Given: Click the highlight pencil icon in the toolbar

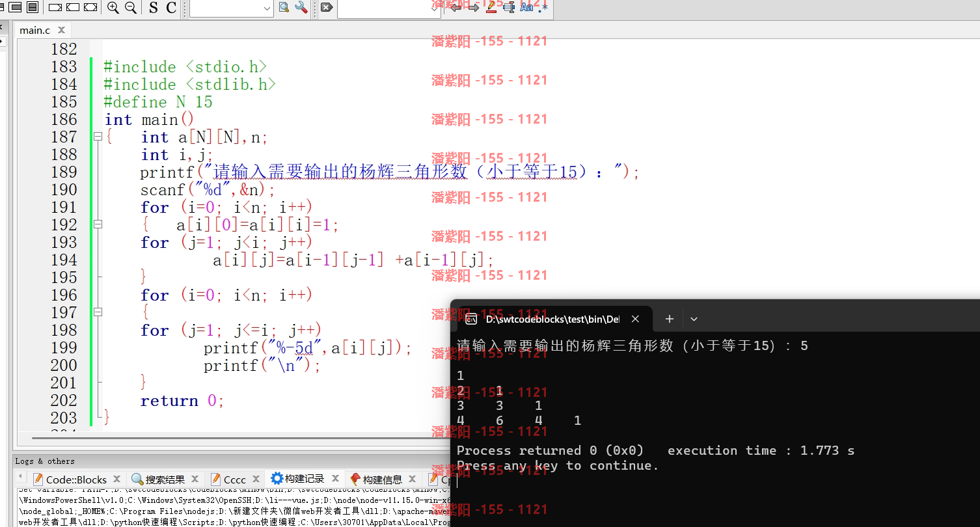Looking at the screenshot, I should [491, 8].
